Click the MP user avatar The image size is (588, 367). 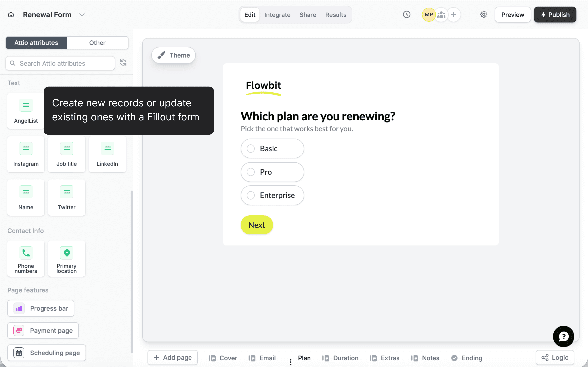tap(429, 14)
